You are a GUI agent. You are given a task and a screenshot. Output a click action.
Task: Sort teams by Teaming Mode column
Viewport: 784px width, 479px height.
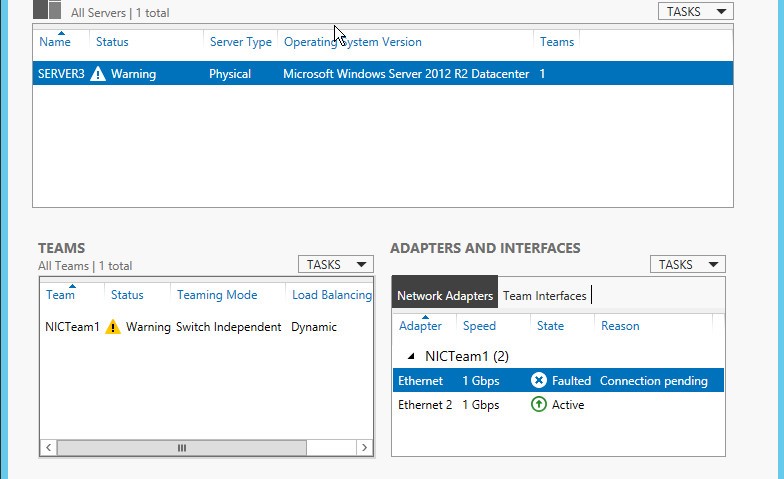click(x=217, y=295)
